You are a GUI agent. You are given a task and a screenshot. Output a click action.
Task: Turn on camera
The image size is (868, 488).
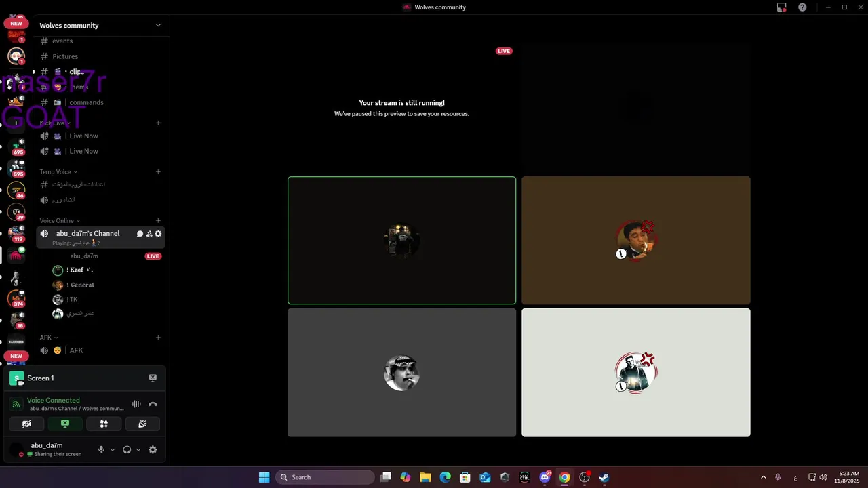tap(26, 424)
